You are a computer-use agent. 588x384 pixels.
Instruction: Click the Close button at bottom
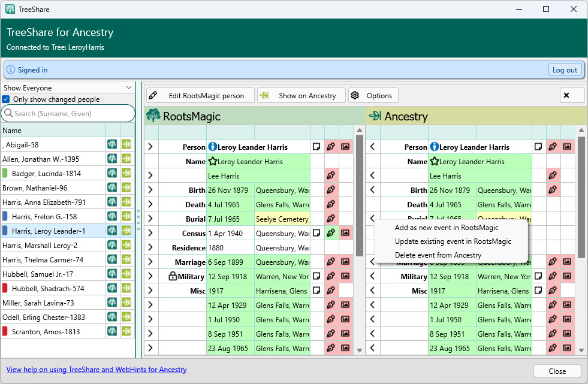click(557, 371)
